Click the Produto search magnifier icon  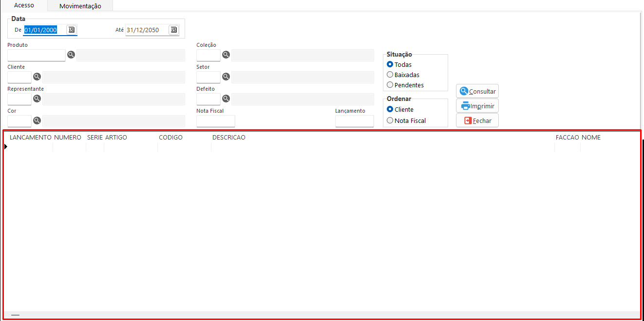(71, 55)
